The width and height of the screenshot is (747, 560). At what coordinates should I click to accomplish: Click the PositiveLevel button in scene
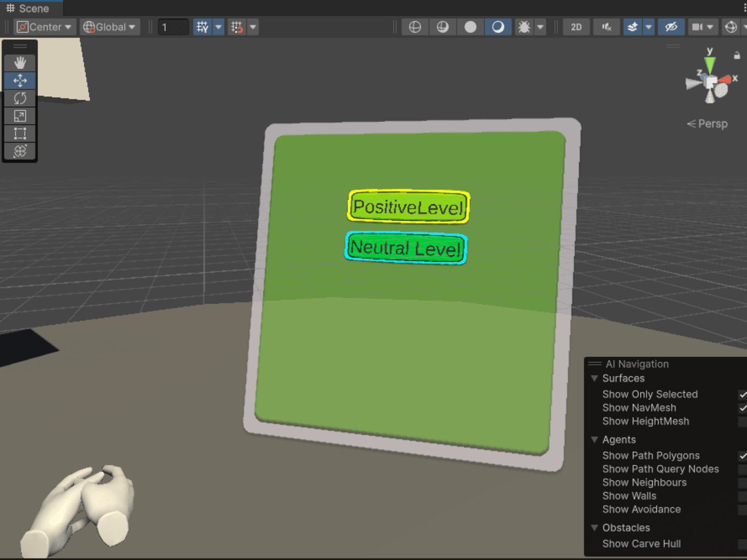pos(408,207)
